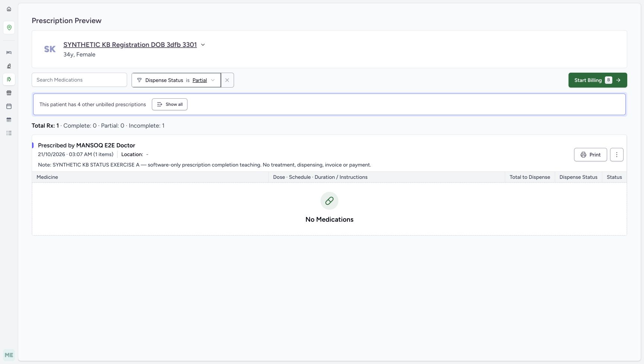The height and width of the screenshot is (364, 644).
Task: Open the store front sidebar icon
Action: pos(9,93)
